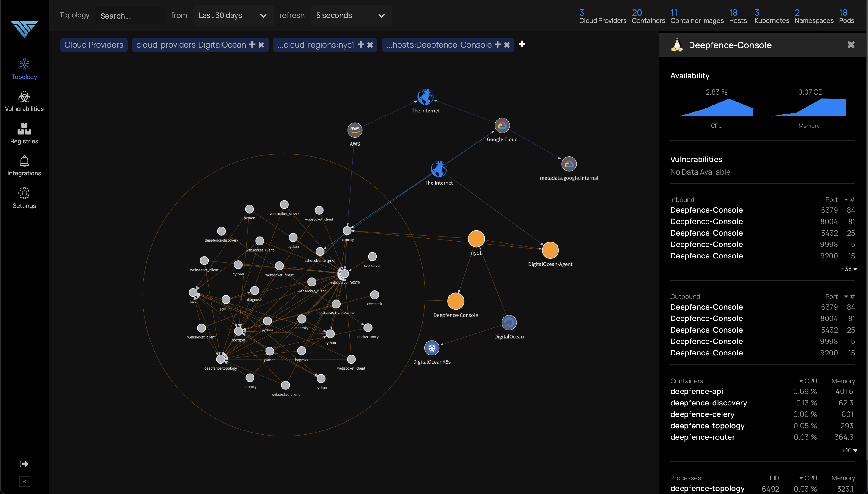Click the Linux penguin icon in panel header

click(x=677, y=45)
